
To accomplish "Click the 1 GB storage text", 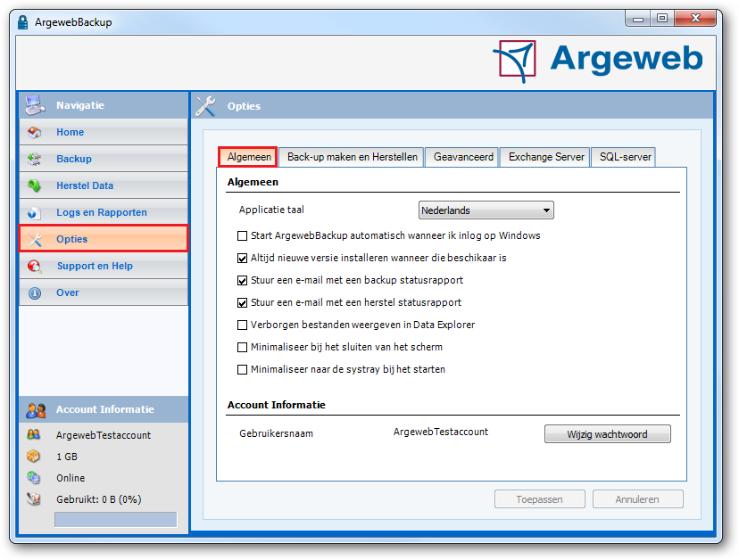I will [67, 457].
